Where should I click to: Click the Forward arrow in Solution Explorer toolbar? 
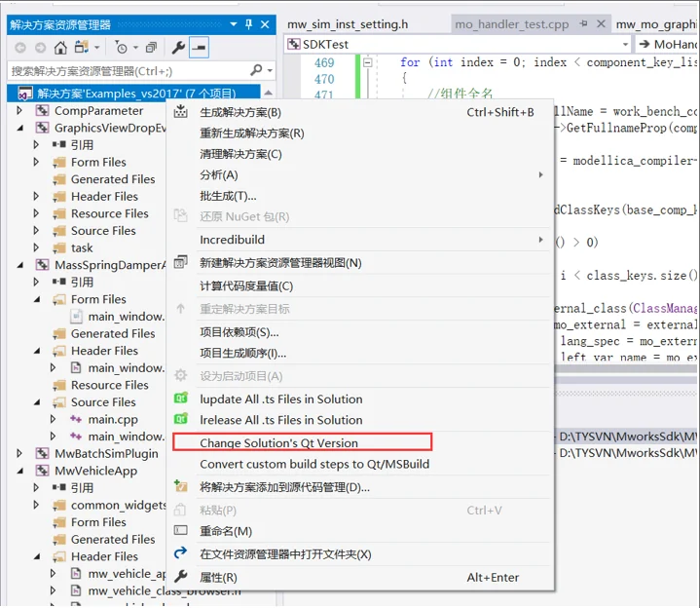(40, 48)
